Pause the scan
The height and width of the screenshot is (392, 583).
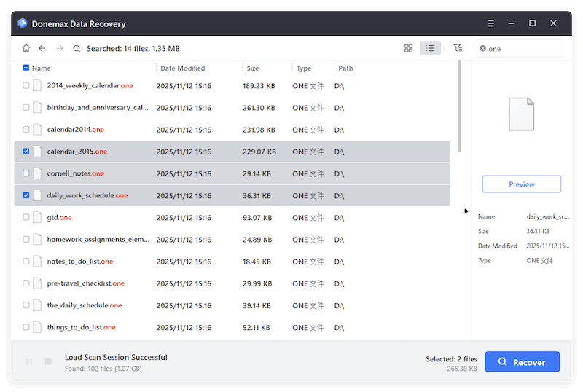point(29,361)
